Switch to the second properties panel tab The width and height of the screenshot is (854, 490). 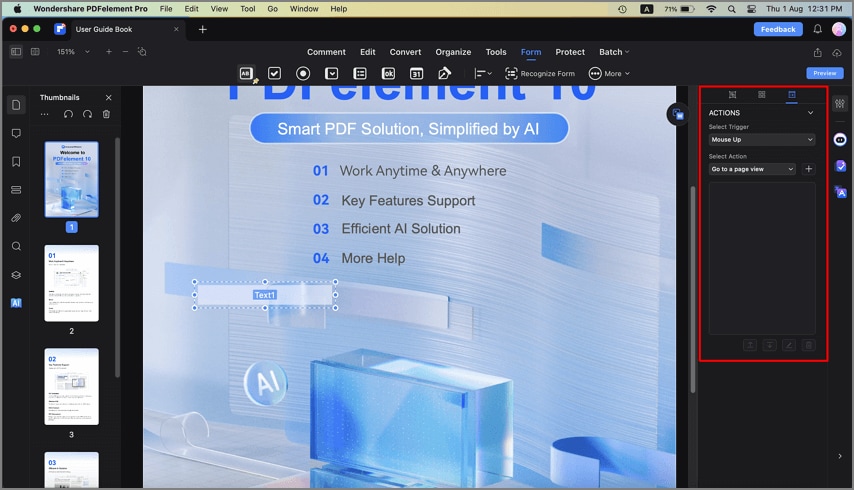click(x=761, y=95)
